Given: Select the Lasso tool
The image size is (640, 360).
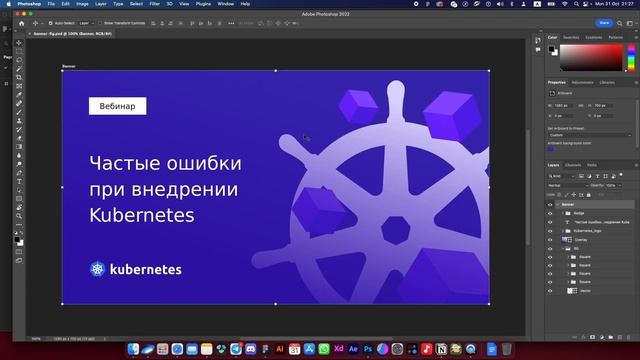Looking at the screenshot, I should (x=19, y=60).
